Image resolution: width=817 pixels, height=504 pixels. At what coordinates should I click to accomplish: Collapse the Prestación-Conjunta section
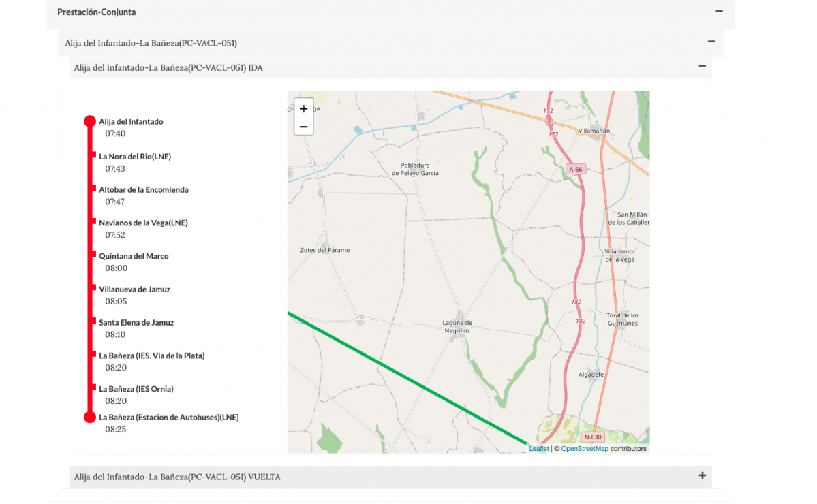[719, 11]
